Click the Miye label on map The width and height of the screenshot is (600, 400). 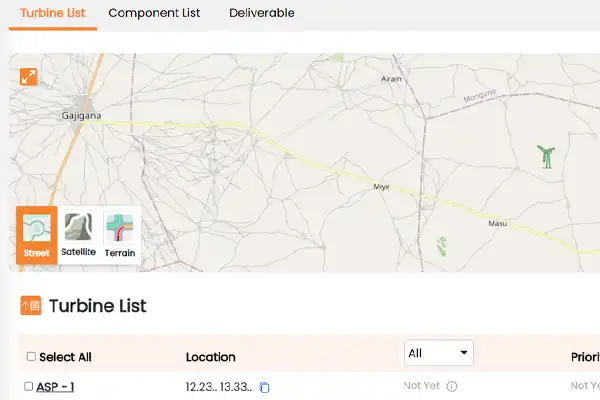382,187
